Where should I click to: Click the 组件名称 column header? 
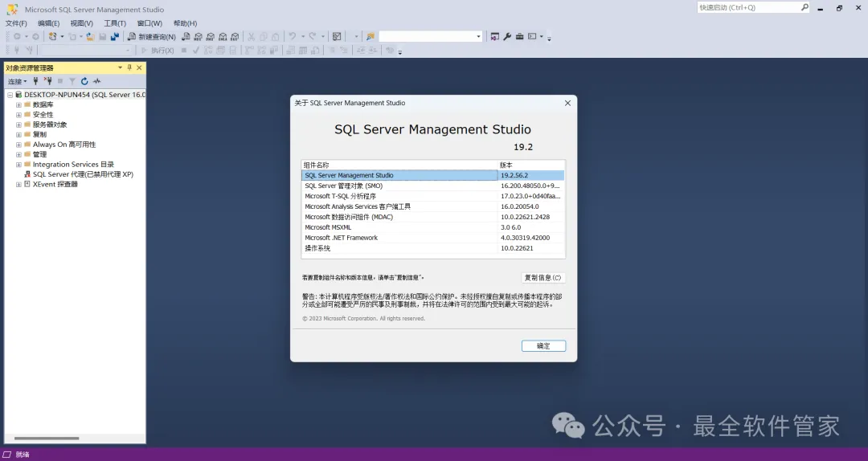click(x=399, y=165)
